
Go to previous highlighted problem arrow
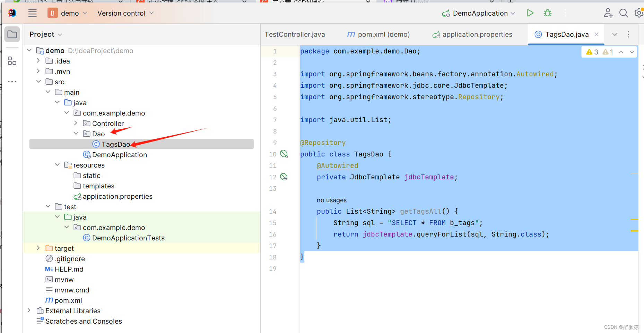[x=621, y=52]
